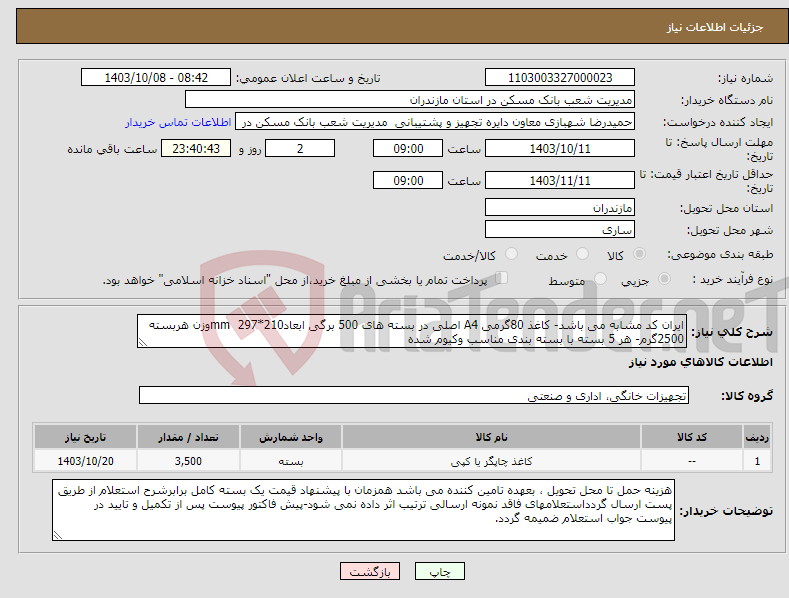Viewport: 789px width, 598px height.
Task: Click the response deadline hour 09:00 field
Action: click(408, 148)
